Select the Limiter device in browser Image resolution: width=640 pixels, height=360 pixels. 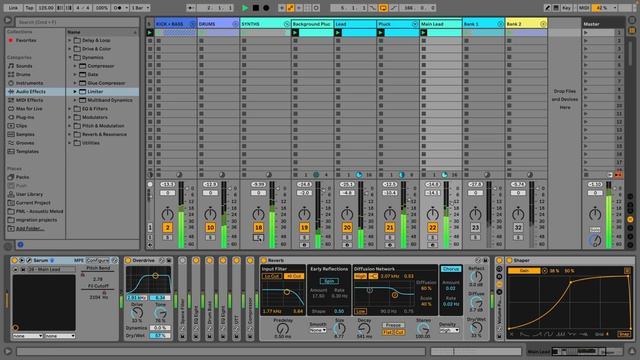(x=95, y=91)
